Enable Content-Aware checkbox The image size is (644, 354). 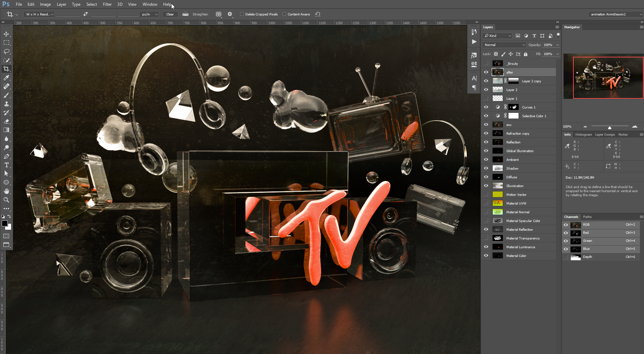point(284,14)
